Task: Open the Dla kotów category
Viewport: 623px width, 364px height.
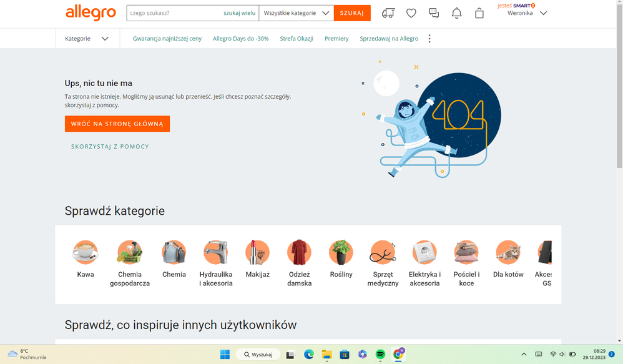Action: click(508, 253)
